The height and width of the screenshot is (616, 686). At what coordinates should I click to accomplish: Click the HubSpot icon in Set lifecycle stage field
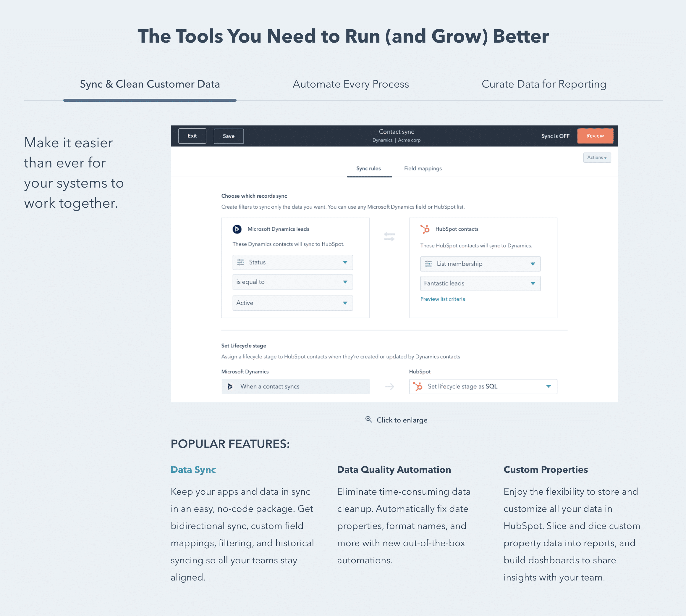tap(418, 386)
